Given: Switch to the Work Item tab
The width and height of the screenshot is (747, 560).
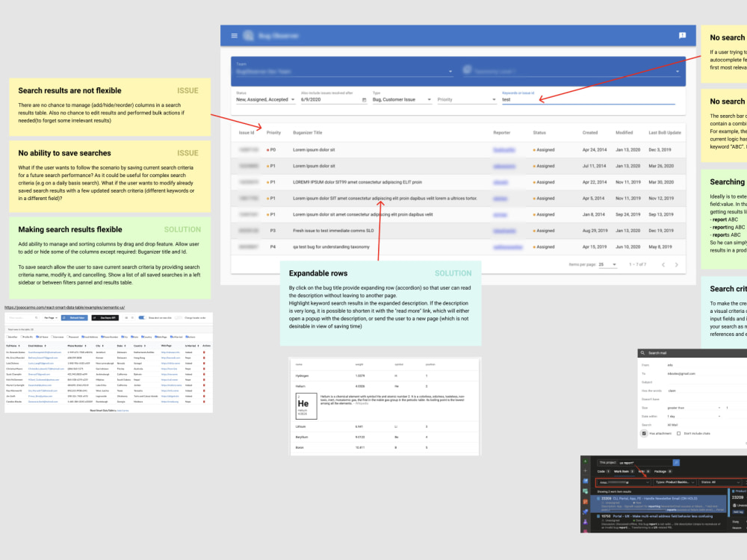Looking at the screenshot, I should click(x=624, y=471).
